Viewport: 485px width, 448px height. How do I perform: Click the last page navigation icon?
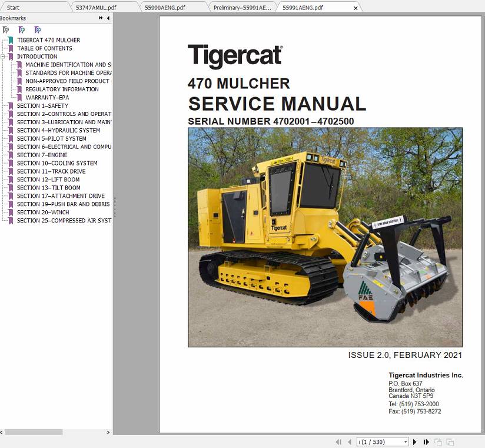[x=426, y=442]
